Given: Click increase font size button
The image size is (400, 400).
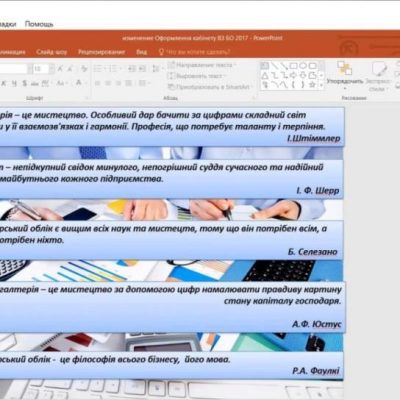Looking at the screenshot, I should pyautogui.click(x=60, y=69).
